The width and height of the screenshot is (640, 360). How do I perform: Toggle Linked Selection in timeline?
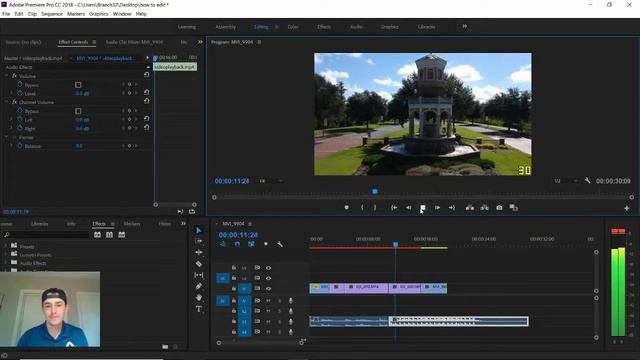click(x=251, y=244)
